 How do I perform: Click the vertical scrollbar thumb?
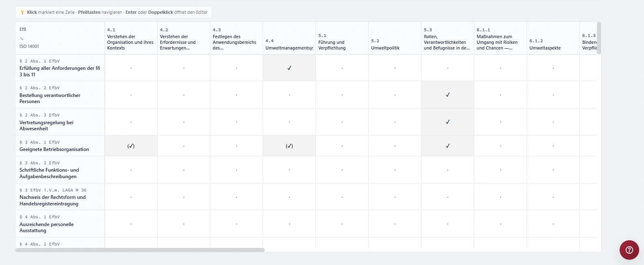599,38
